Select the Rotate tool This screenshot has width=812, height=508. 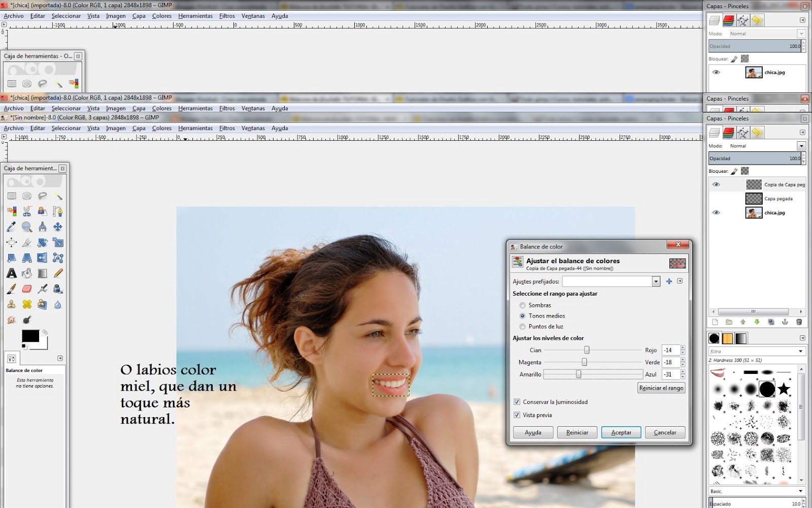(x=43, y=242)
